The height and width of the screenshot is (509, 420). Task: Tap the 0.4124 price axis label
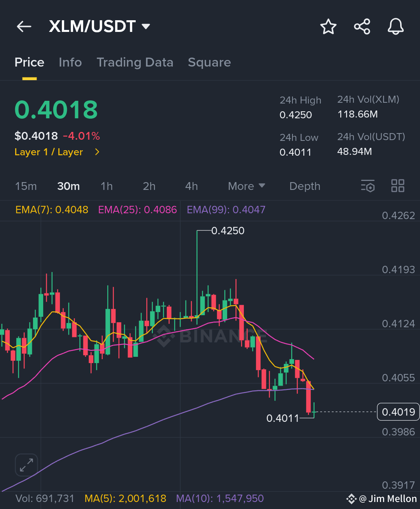(x=398, y=323)
